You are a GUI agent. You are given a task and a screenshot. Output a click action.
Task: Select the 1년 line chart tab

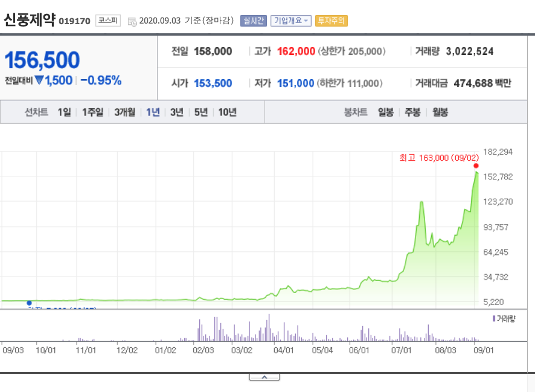153,112
